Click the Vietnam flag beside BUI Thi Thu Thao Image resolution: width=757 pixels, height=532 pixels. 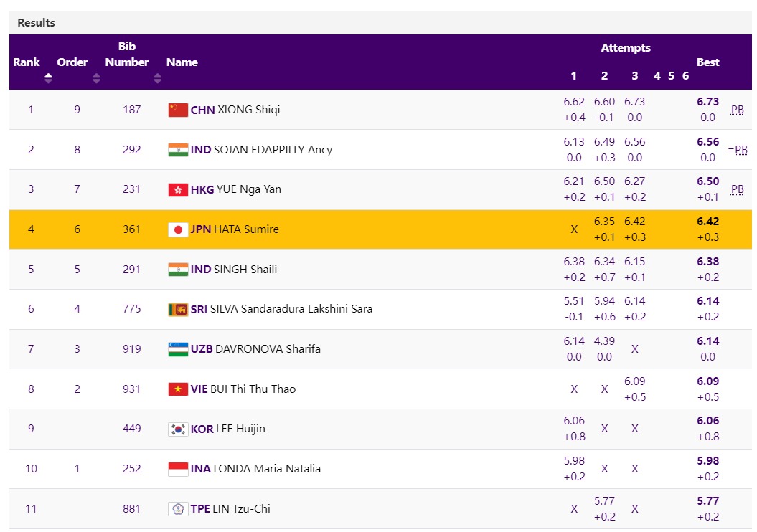coord(178,389)
